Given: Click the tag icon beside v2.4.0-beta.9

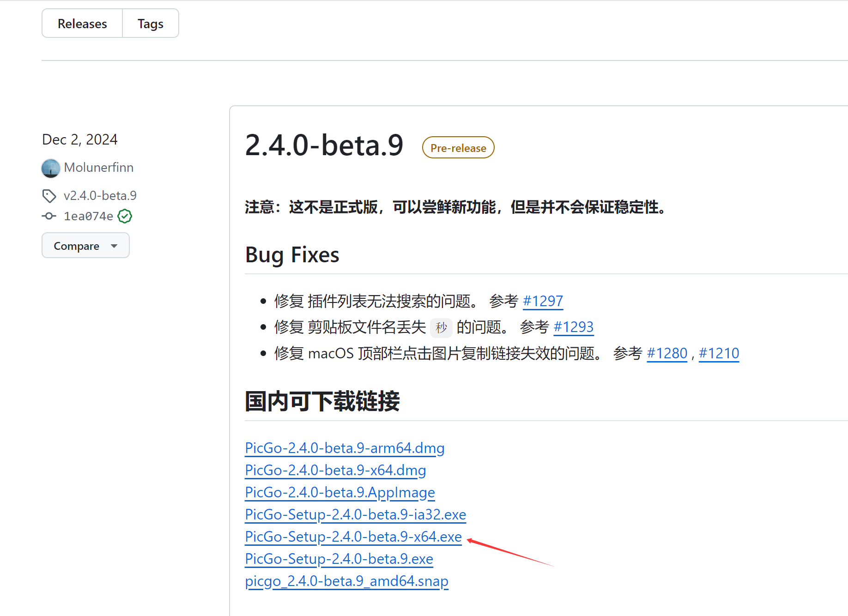Looking at the screenshot, I should (49, 196).
